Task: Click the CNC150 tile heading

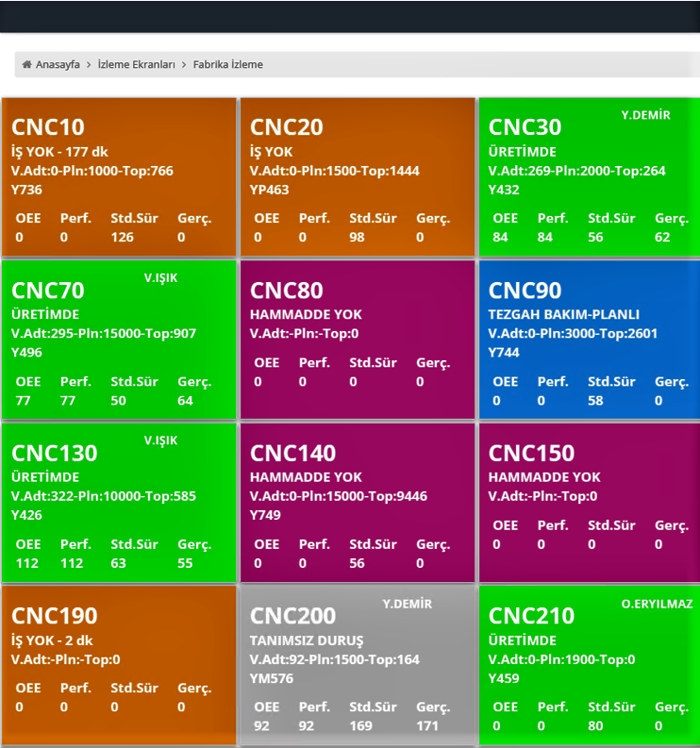Action: [x=532, y=453]
